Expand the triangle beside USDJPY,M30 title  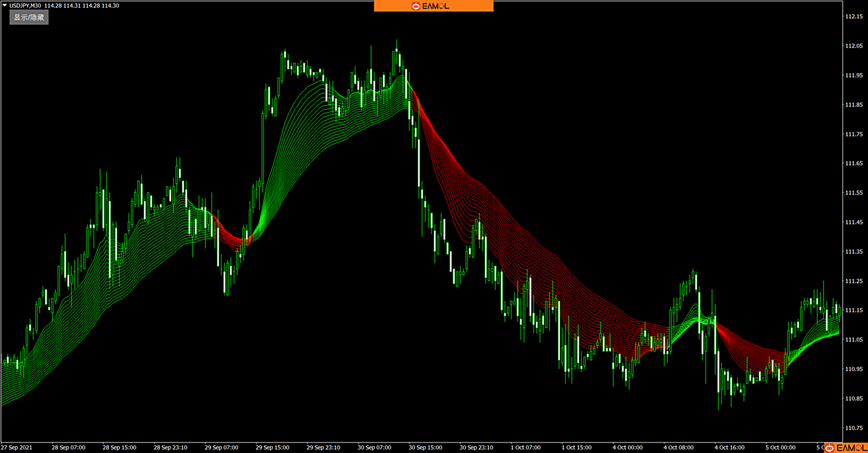5,5
